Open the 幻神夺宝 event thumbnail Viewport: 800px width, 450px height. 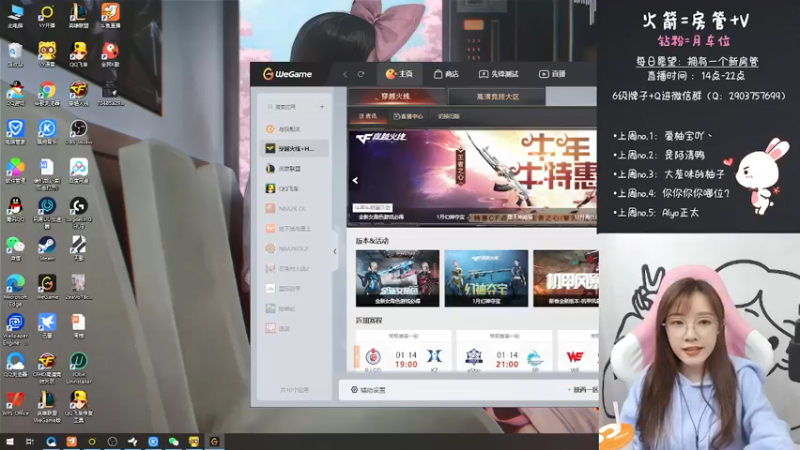pyautogui.click(x=486, y=278)
